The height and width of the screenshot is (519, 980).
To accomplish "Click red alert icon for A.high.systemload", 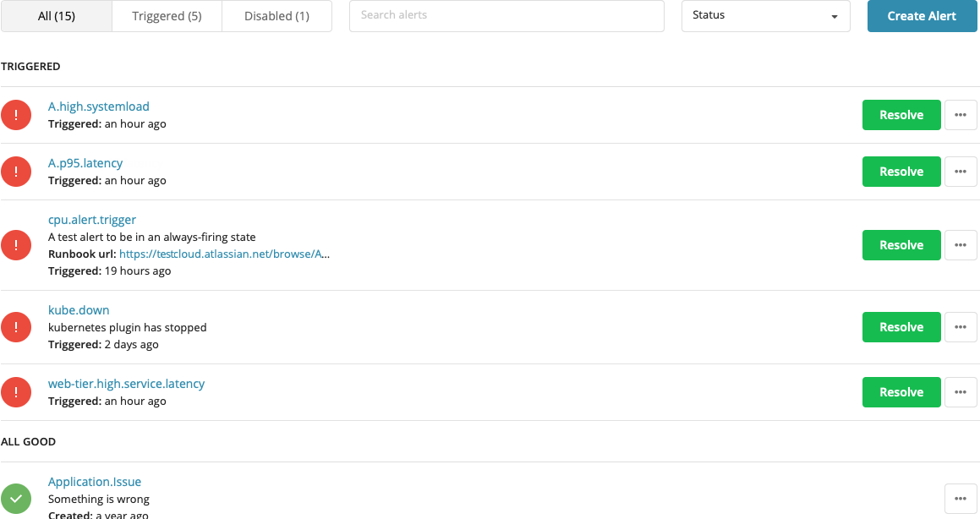I will click(16, 115).
